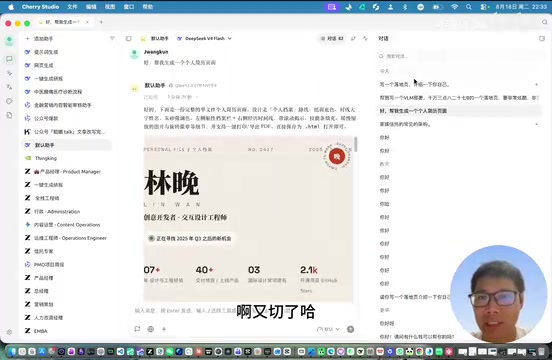This screenshot has height=360, width=552.
Task: Click the scrollbar of the resume preview
Action: 356,144
